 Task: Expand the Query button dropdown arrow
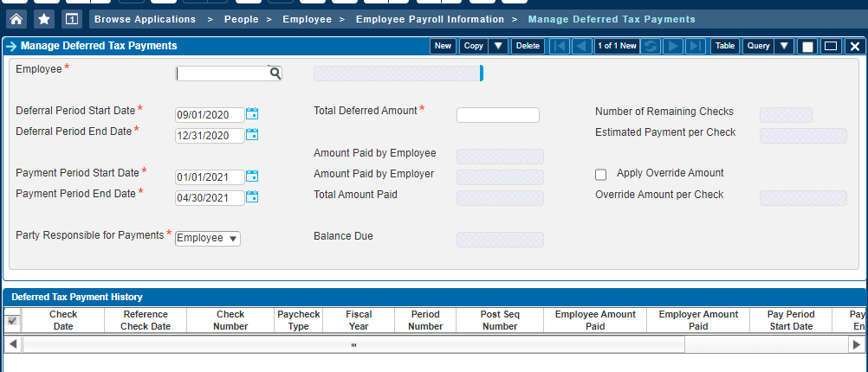pyautogui.click(x=784, y=46)
